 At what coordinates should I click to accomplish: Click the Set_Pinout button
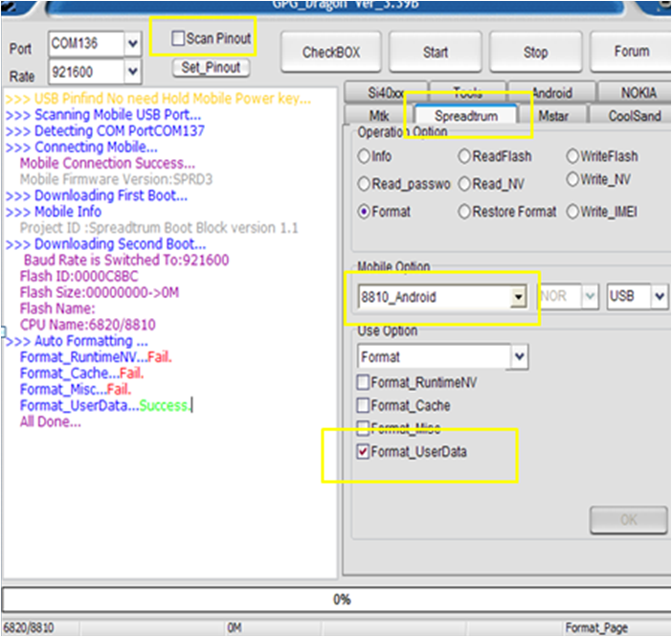click(212, 68)
